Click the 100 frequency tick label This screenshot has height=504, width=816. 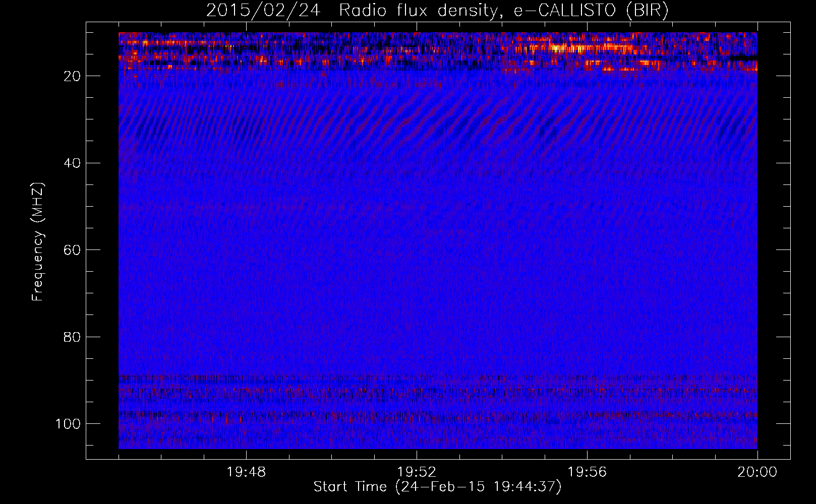click(68, 424)
